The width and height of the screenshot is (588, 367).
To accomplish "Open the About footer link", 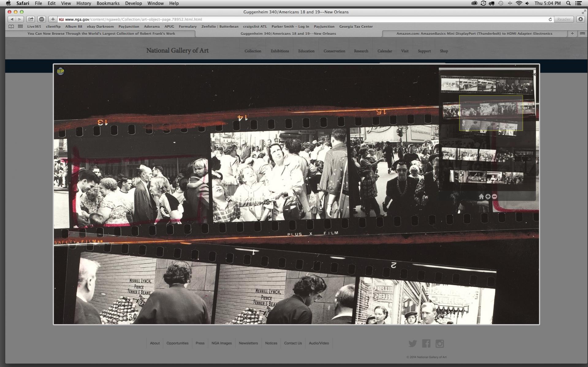I will (155, 343).
